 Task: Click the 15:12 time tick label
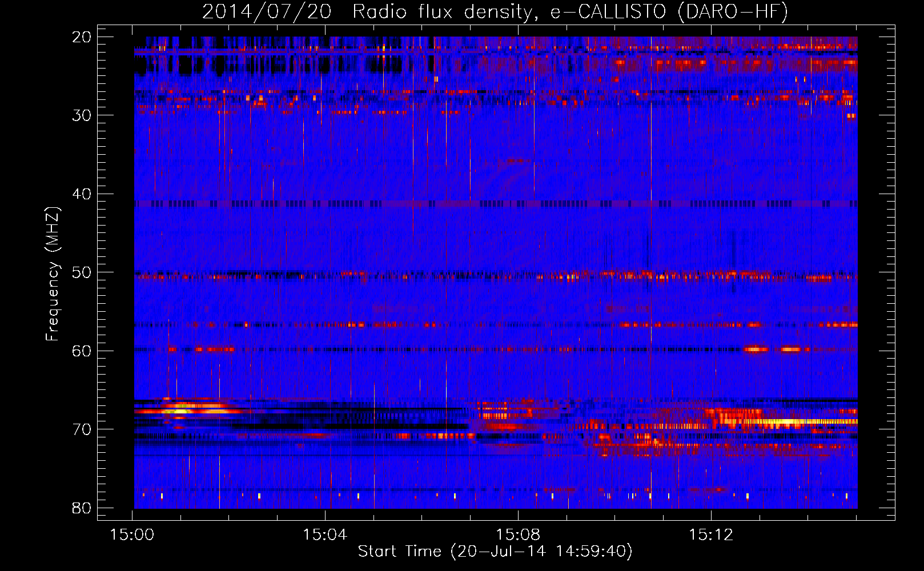711,535
